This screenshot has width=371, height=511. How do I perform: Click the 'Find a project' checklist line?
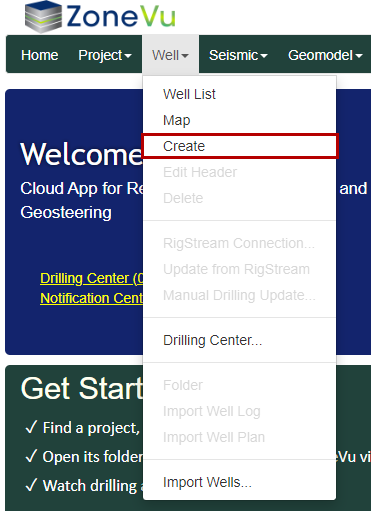click(82, 428)
